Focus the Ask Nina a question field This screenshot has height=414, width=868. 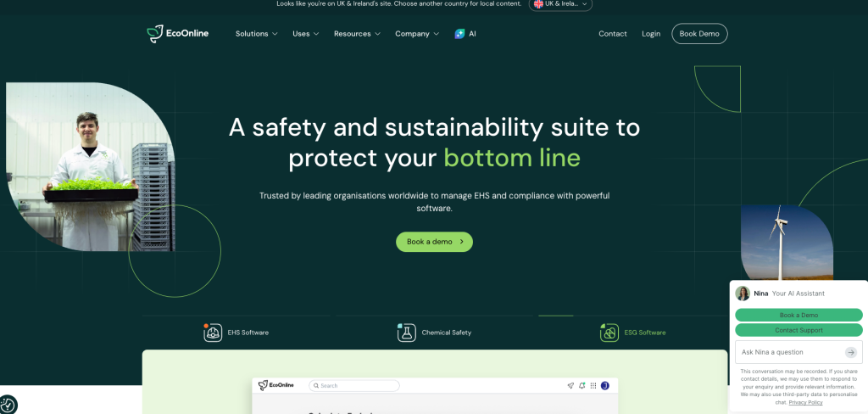tap(798, 352)
